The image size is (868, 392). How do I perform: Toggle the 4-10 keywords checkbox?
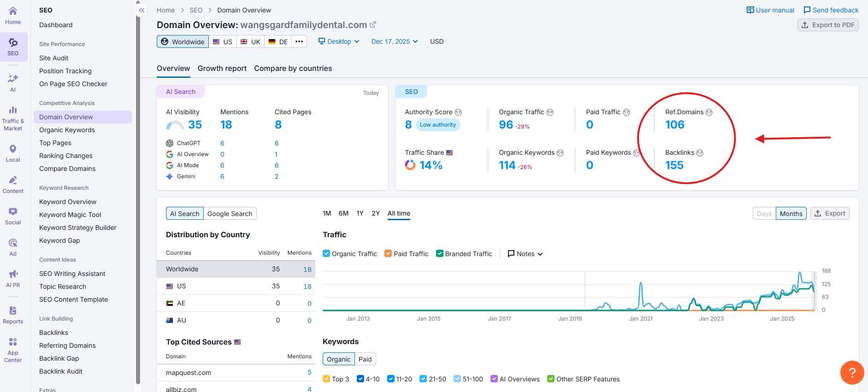pyautogui.click(x=360, y=379)
